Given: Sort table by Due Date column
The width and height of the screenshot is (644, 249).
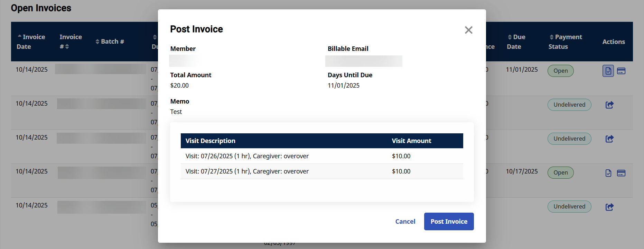Looking at the screenshot, I should coord(516,42).
